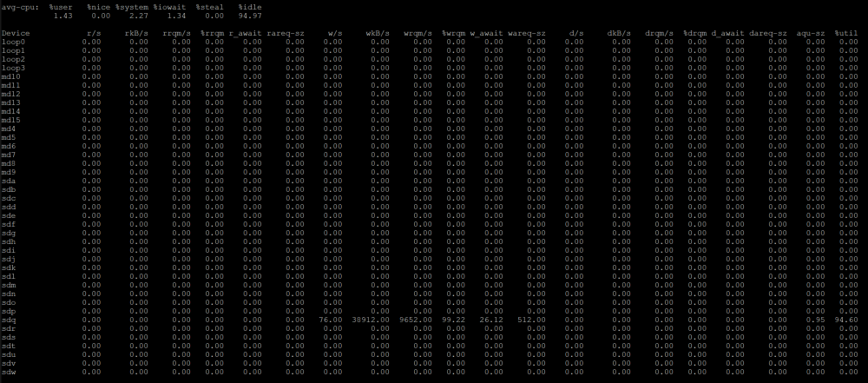Select the md15 device name

coord(11,120)
